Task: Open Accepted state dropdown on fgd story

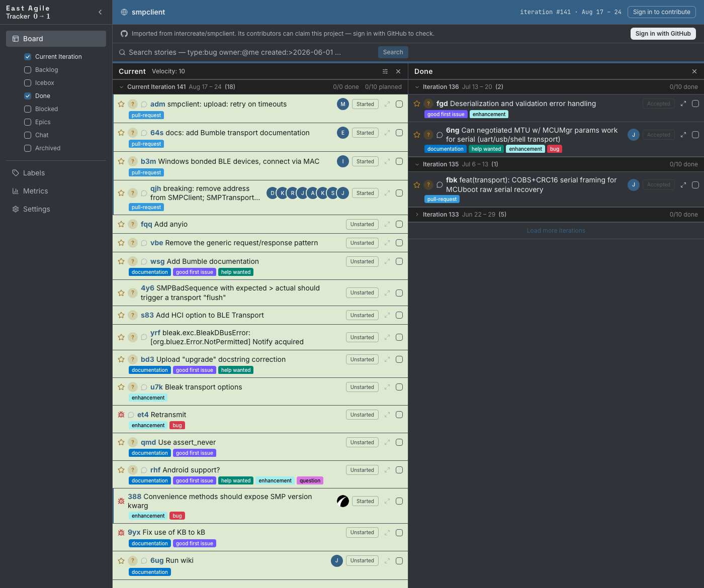Action: pyautogui.click(x=659, y=104)
